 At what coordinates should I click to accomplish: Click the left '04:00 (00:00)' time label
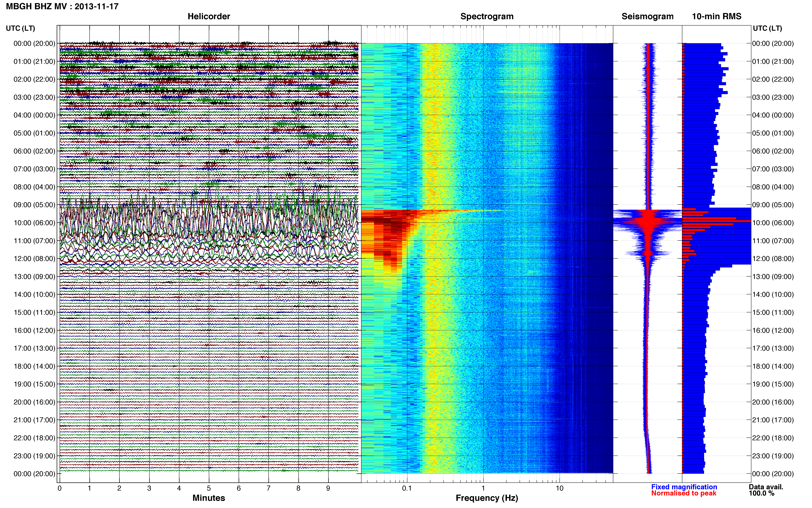[x=34, y=115]
